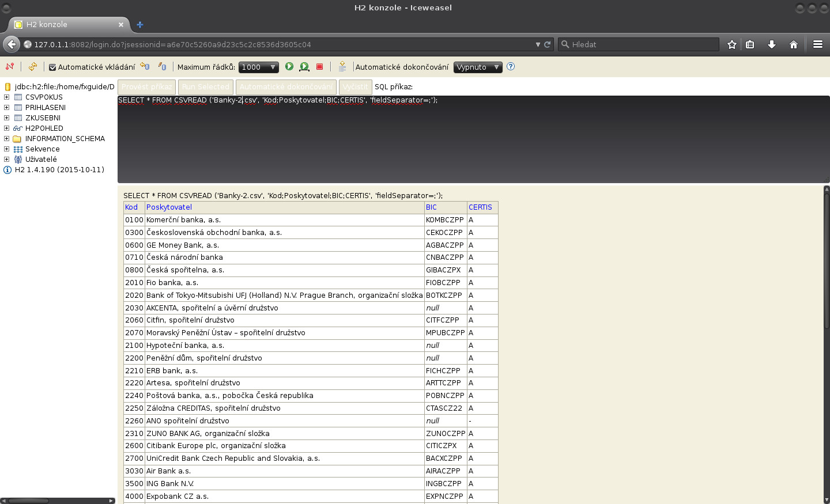Open the Iceweasel hamburger menu
This screenshot has width=830, height=504.
pos(818,43)
